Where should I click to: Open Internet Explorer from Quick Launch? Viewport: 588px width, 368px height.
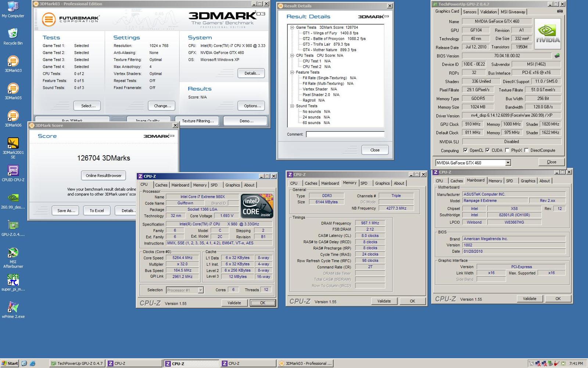click(x=32, y=363)
